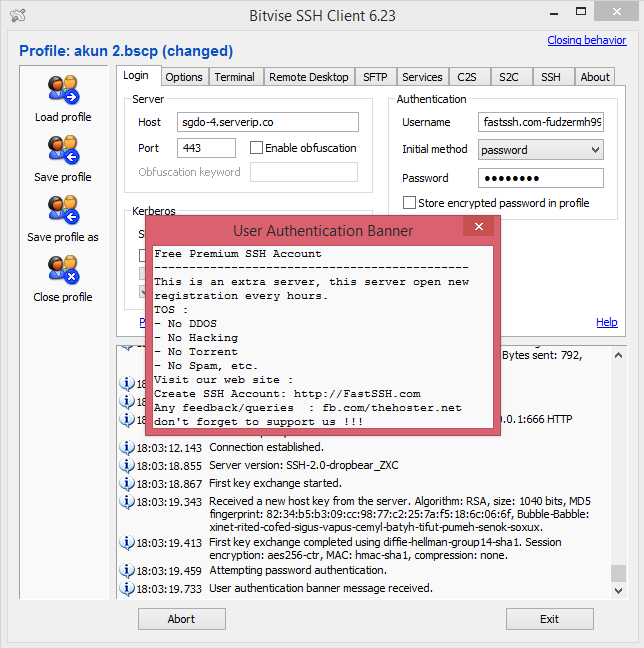Click the Load profile icon
The width and height of the screenshot is (644, 648).
click(x=63, y=90)
